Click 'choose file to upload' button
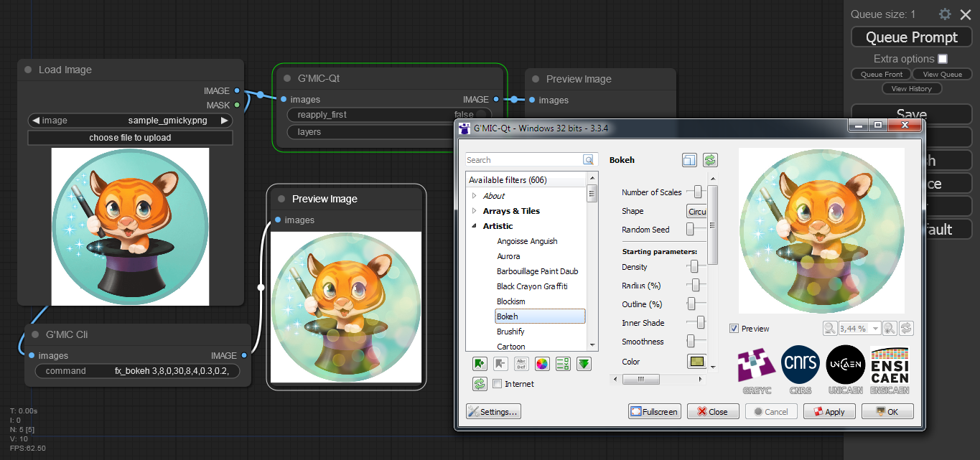The image size is (980, 460). (x=130, y=137)
